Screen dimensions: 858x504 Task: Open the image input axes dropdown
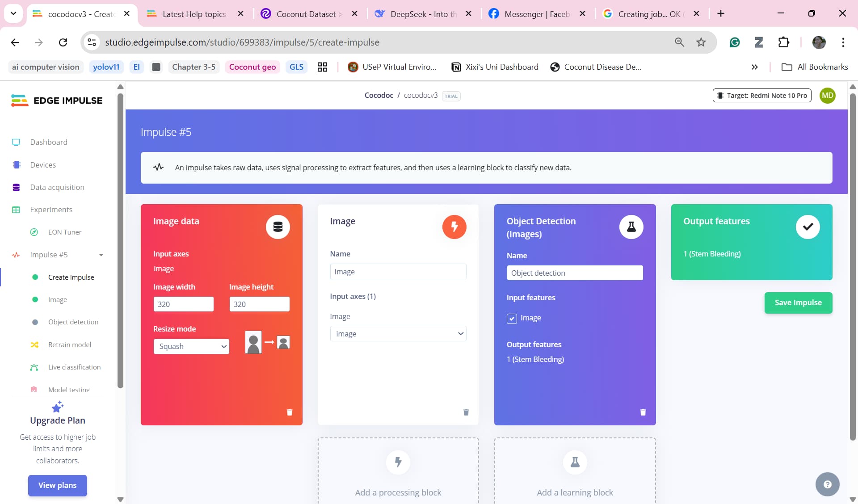point(398,334)
